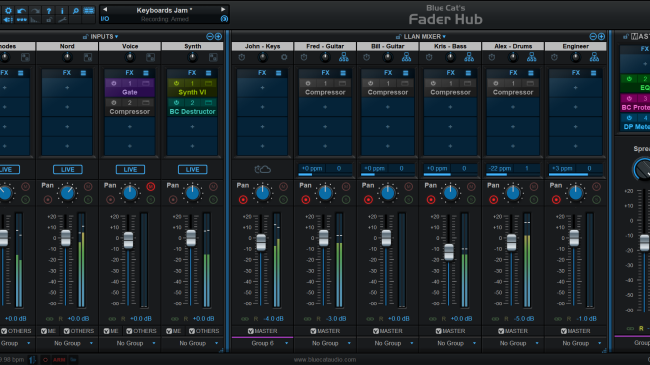This screenshot has height=365, width=650.
Task: Open No Group dropdown on Nord channel
Action: [x=68, y=343]
